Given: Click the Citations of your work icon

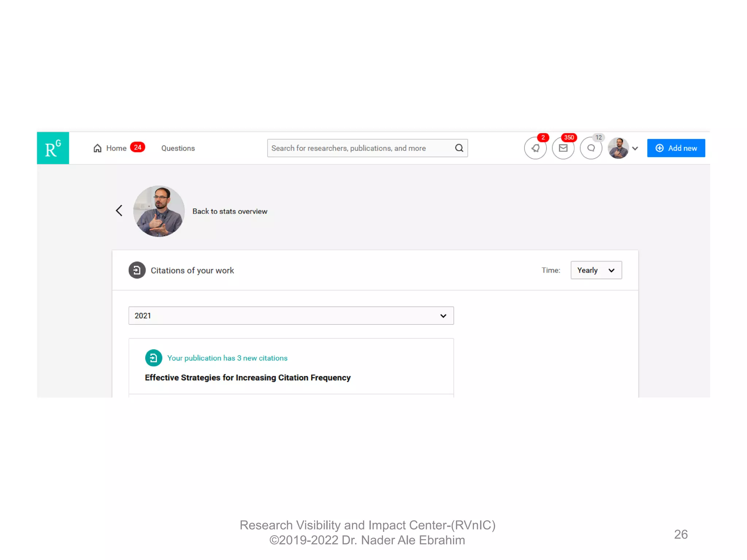Looking at the screenshot, I should (x=137, y=270).
